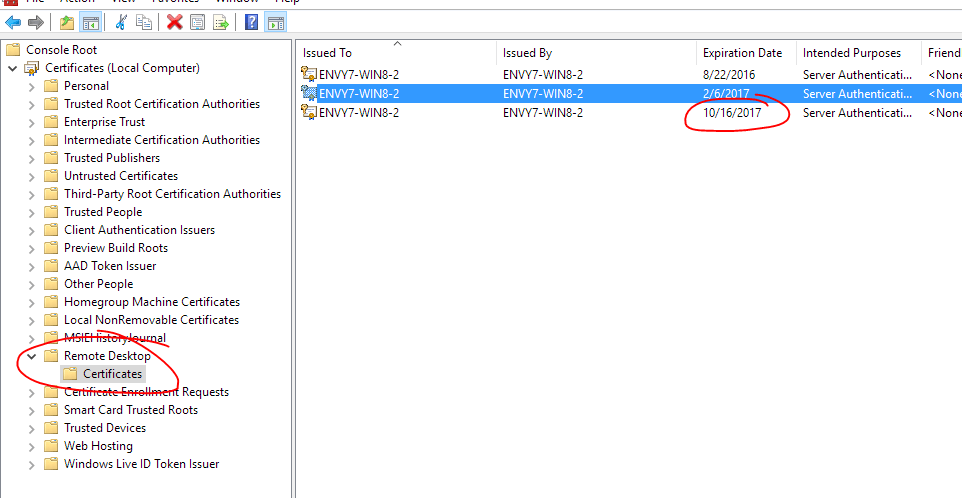Collapse the Remote Desktop tree node
This screenshot has width=962, height=498.
tap(31, 356)
